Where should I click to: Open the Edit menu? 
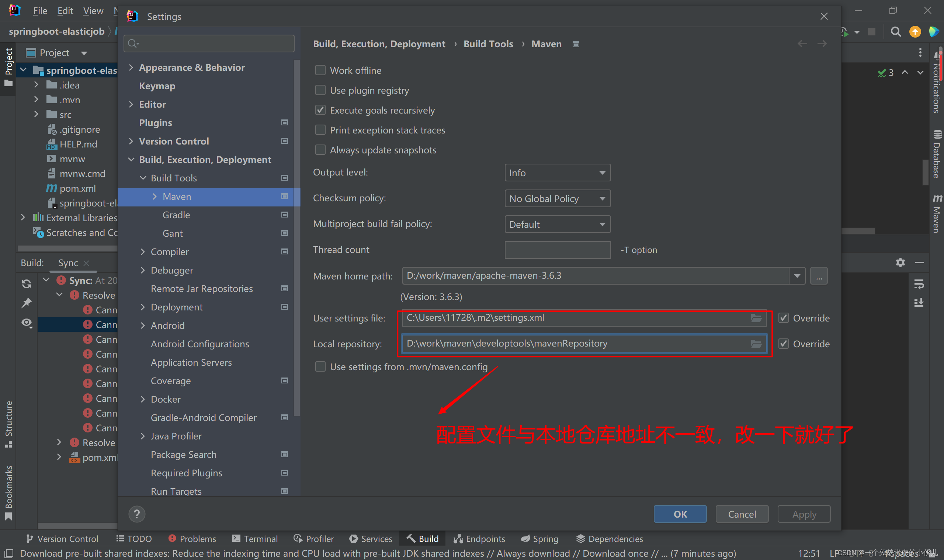[65, 11]
